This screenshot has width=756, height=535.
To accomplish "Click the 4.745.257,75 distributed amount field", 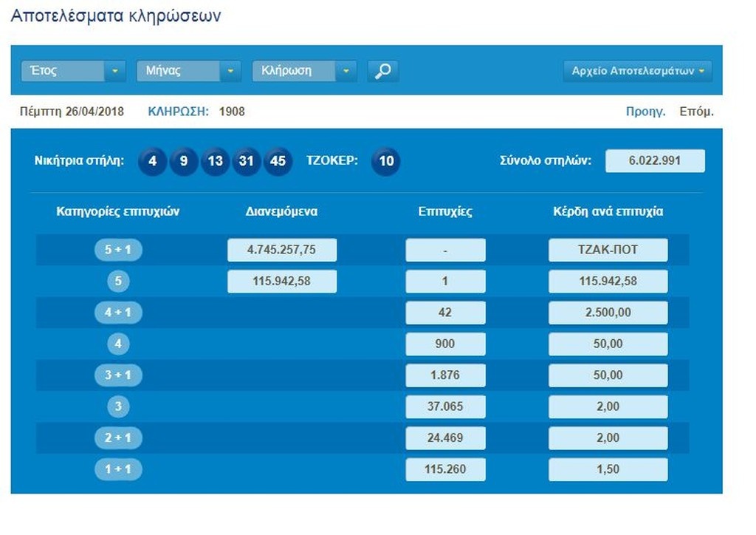I will (282, 250).
